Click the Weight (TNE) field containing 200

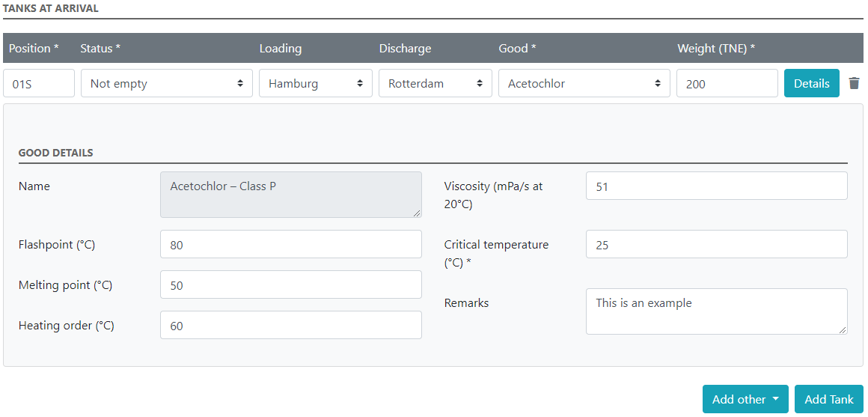click(x=727, y=83)
